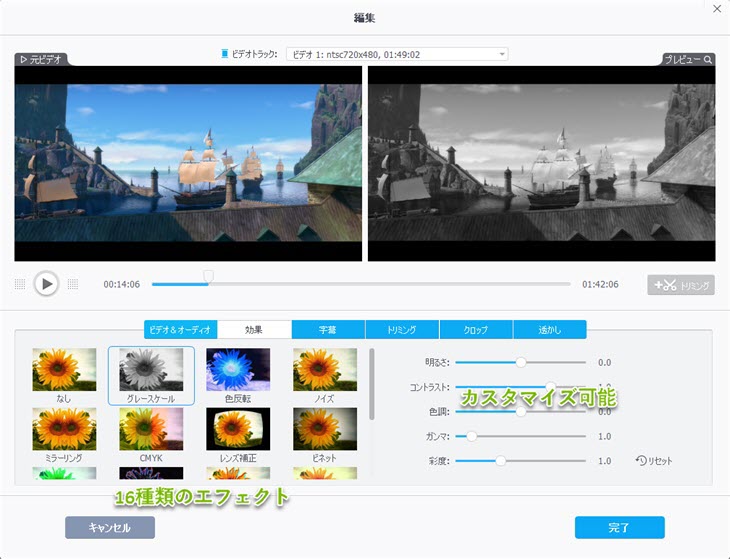This screenshot has height=559, width=730.
Task: Click the playback timeline handle
Action: (209, 276)
